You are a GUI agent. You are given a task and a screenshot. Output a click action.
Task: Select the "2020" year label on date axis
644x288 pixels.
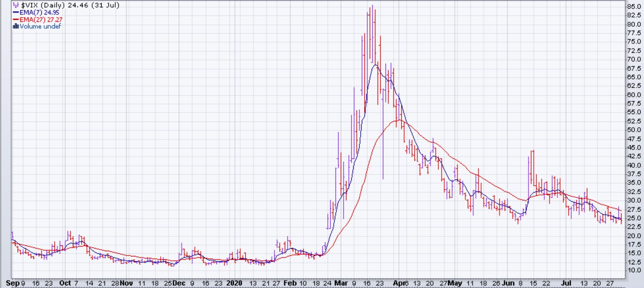(235, 283)
